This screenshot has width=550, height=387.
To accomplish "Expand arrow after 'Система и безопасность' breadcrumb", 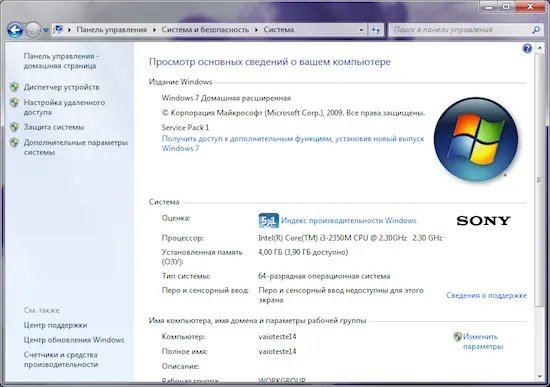I will pyautogui.click(x=256, y=30).
